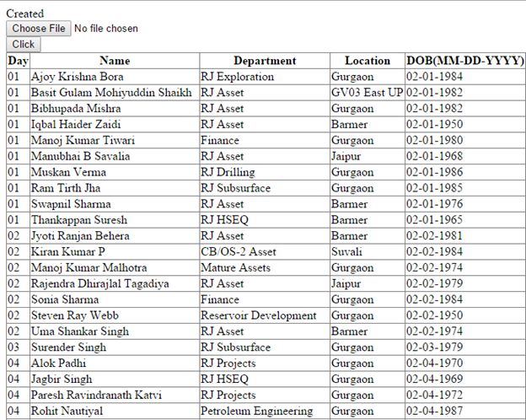Select the Day column header
526x420 pixels.
tap(18, 61)
